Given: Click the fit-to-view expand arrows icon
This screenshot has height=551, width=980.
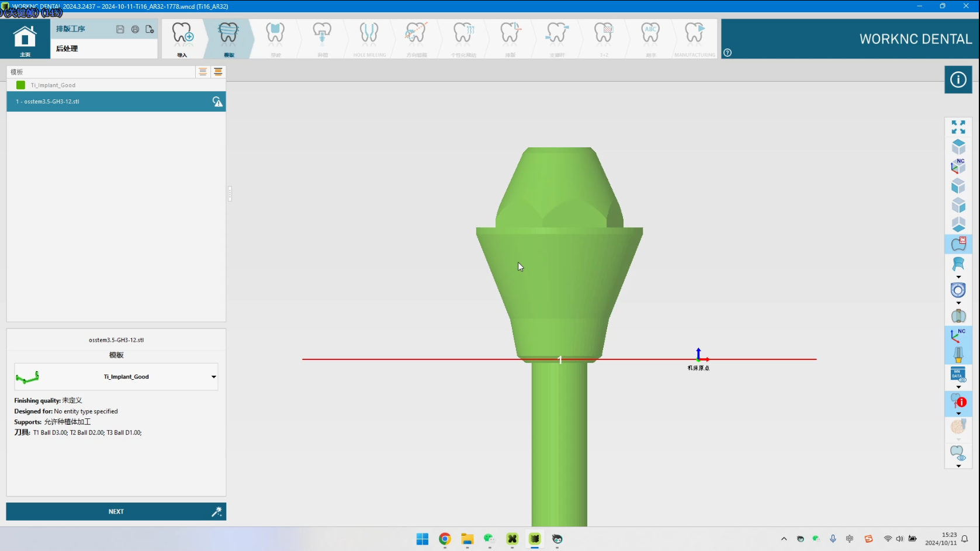Looking at the screenshot, I should click(958, 127).
